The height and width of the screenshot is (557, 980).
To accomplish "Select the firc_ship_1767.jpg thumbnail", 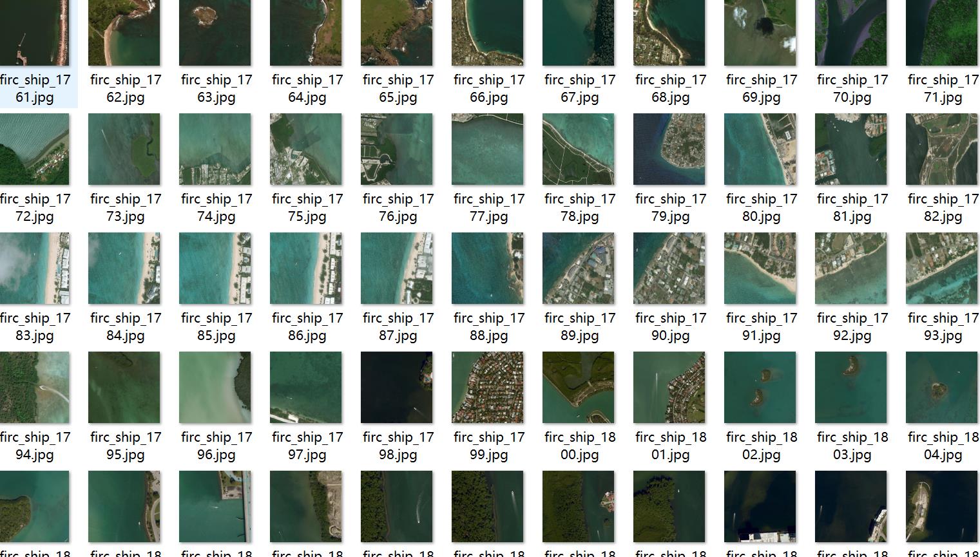I will (x=579, y=33).
